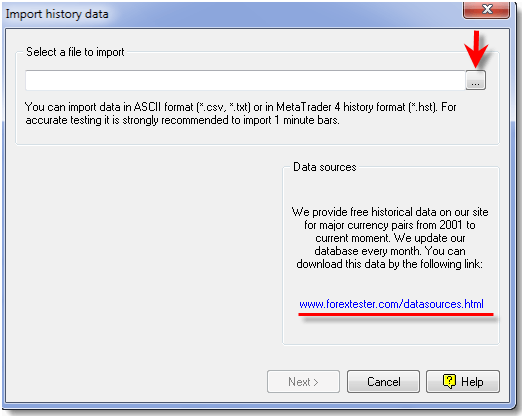
Task: Click the red underline beneath the link
Action: point(396,314)
